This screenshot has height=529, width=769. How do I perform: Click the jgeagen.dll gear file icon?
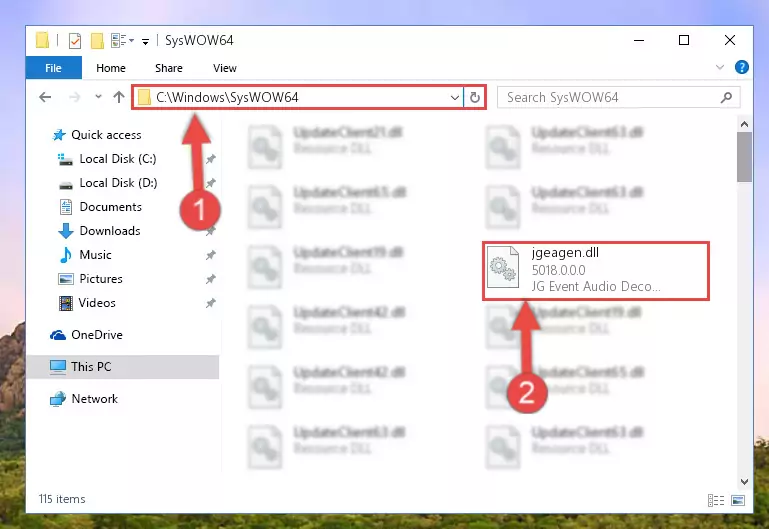[x=503, y=267]
